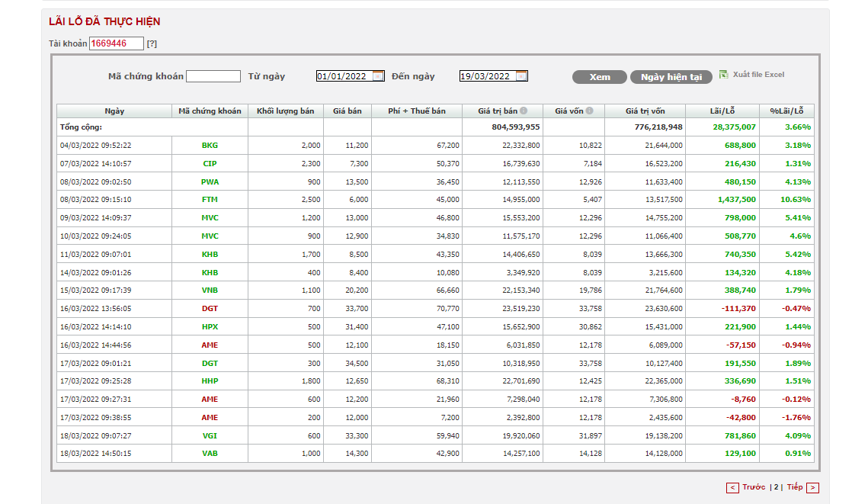Click the 'Ngày' column header

point(114,111)
